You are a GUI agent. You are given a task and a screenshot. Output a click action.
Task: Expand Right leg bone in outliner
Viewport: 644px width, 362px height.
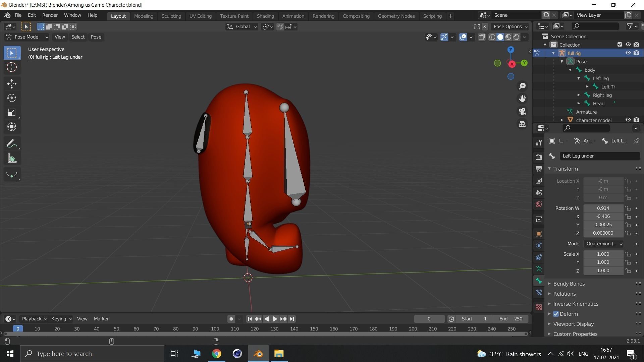click(579, 95)
